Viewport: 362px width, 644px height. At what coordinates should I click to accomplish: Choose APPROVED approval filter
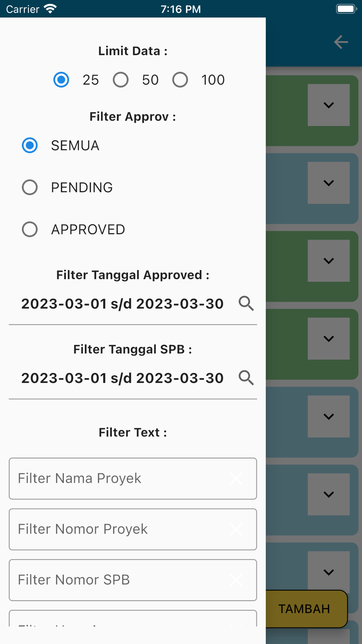(30, 229)
